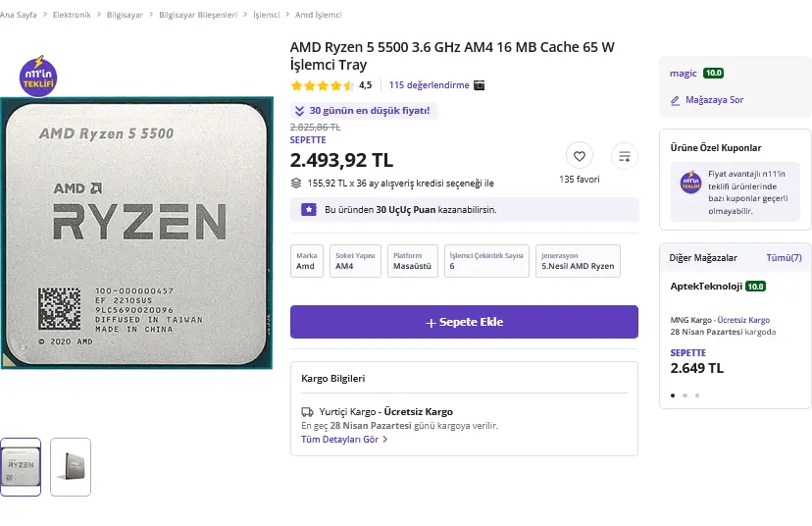Image resolution: width=812 pixels, height=526 pixels.
Task: Add product to list icon
Action: (625, 155)
